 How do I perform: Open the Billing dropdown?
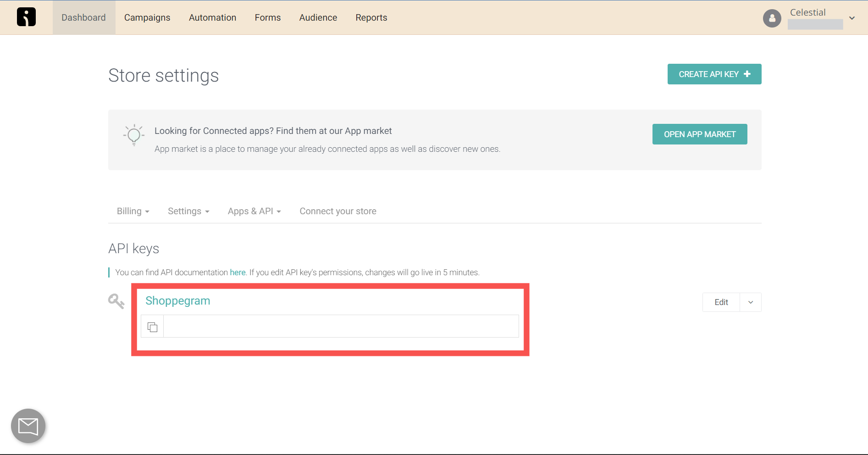tap(133, 211)
